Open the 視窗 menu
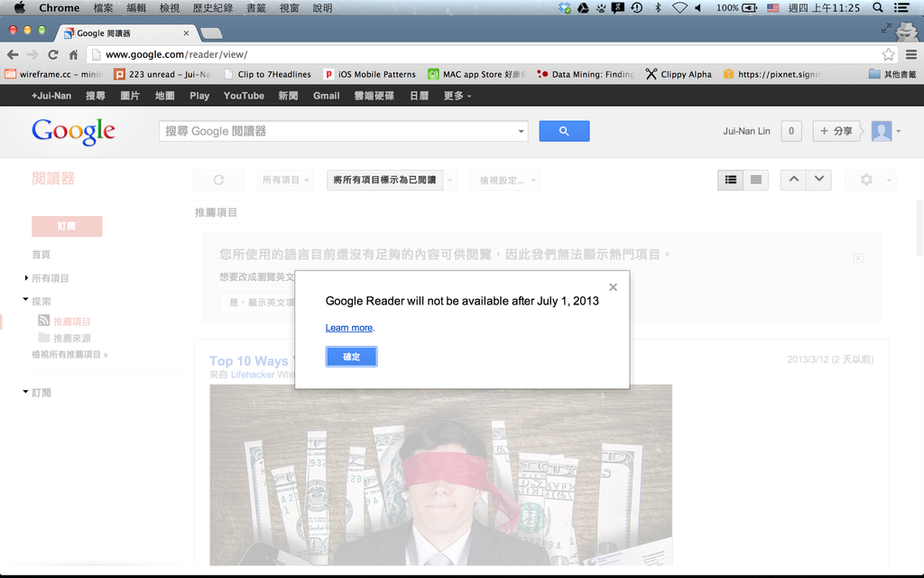 pos(289,7)
